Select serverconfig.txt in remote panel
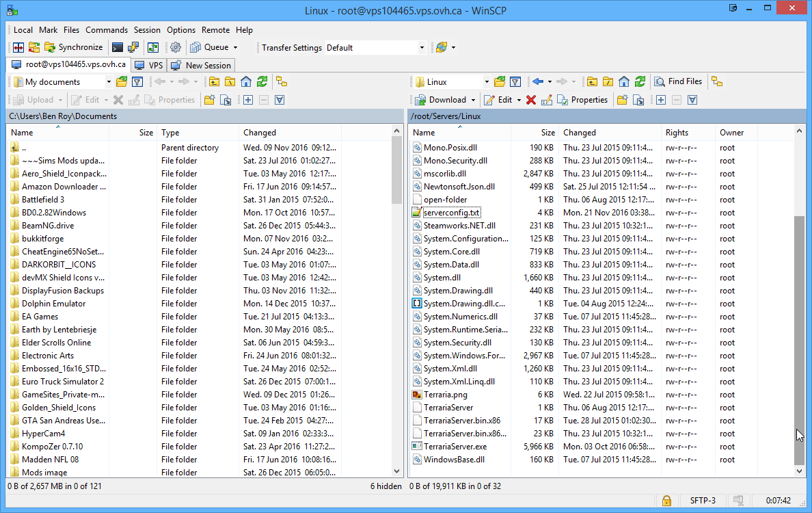 click(452, 213)
